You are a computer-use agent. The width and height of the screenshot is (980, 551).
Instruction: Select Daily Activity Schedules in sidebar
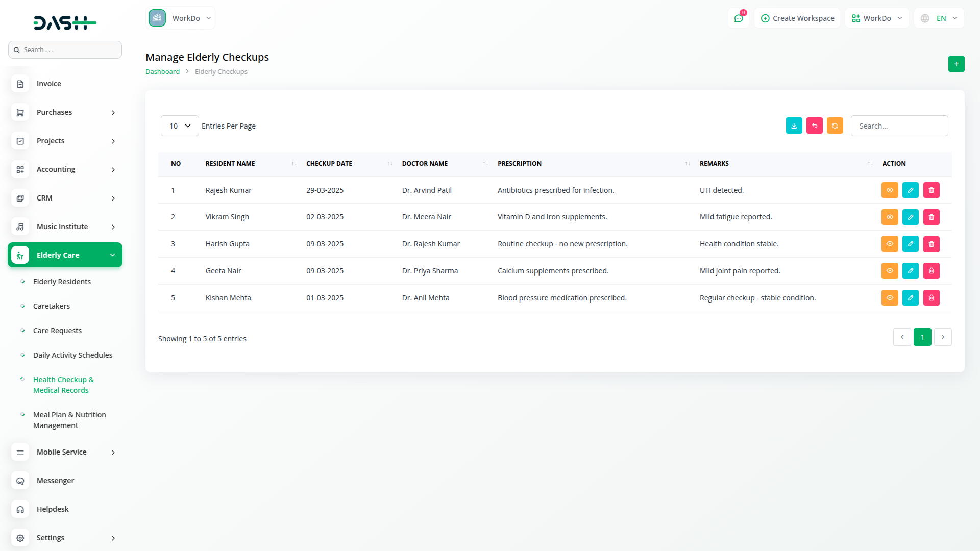(72, 355)
